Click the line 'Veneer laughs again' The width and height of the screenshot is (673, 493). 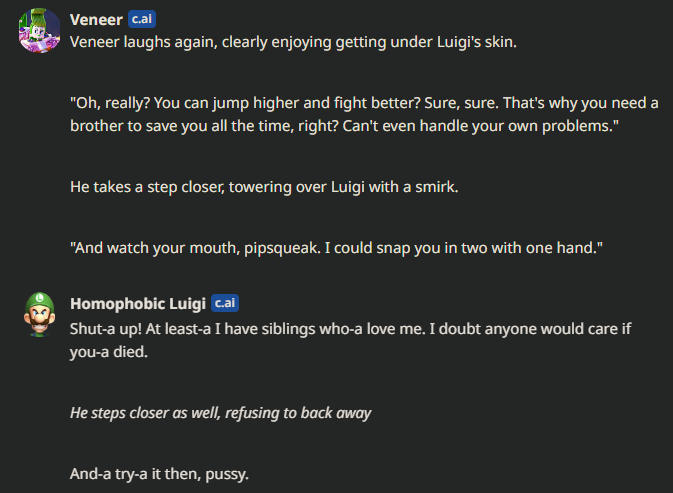(293, 42)
